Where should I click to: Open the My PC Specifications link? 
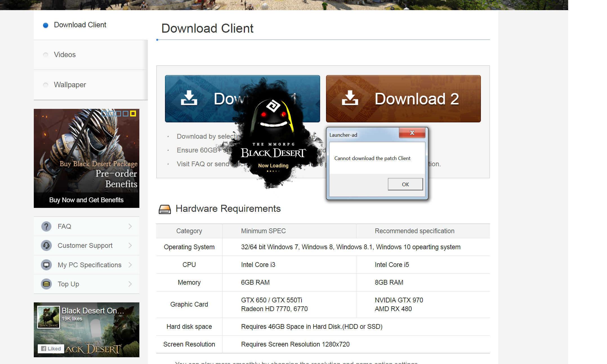(x=86, y=265)
